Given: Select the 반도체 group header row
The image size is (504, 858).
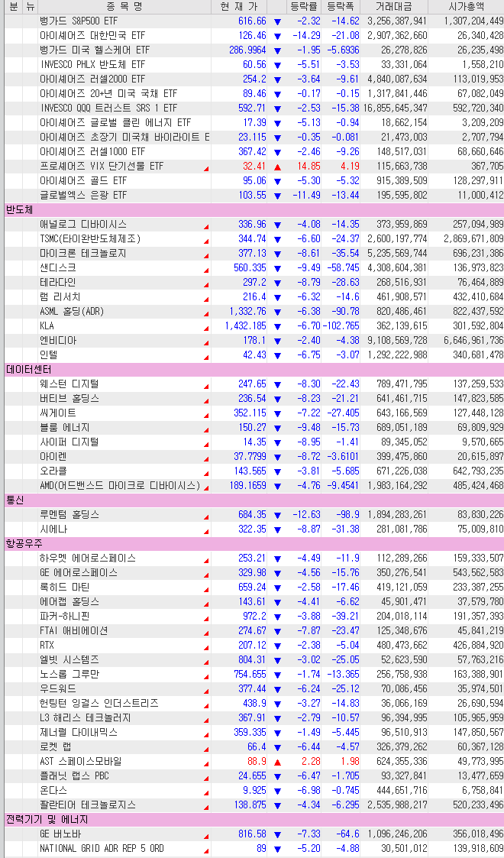Looking at the screenshot, I should (x=254, y=210).
